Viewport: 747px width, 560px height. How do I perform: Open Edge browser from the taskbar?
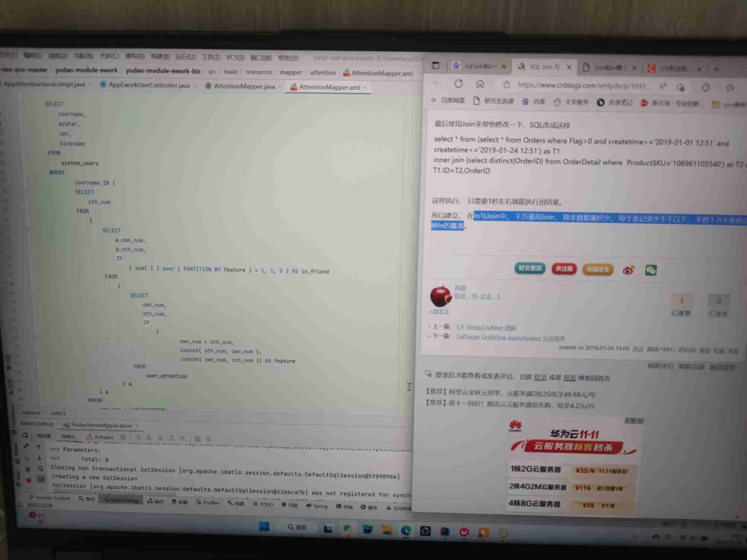[x=406, y=530]
